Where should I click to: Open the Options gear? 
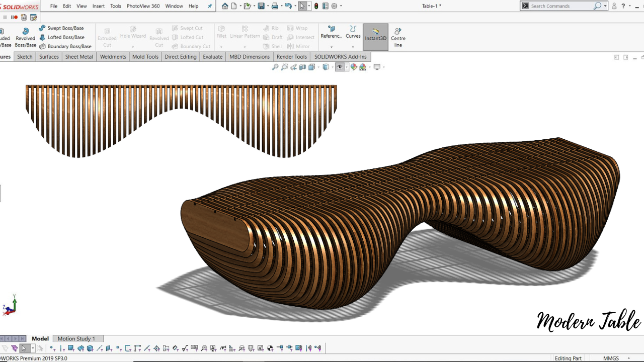334,6
